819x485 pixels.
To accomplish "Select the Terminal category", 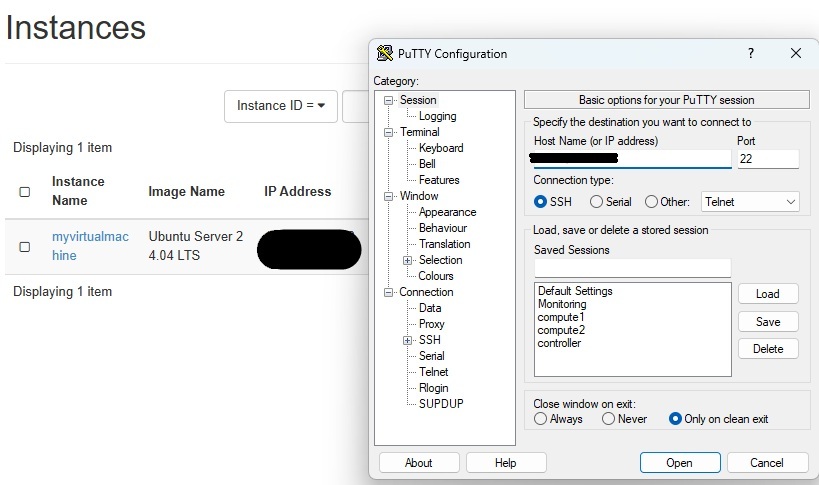I will coord(419,132).
